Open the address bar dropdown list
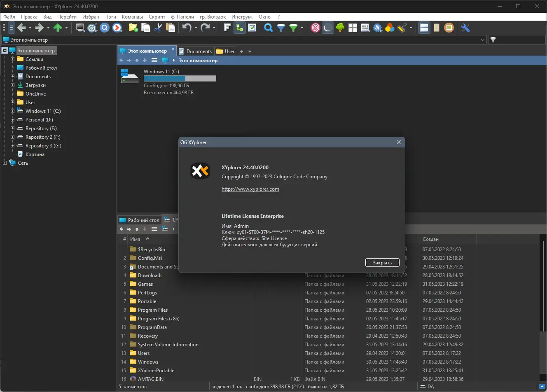547x392 pixels. [x=483, y=40]
